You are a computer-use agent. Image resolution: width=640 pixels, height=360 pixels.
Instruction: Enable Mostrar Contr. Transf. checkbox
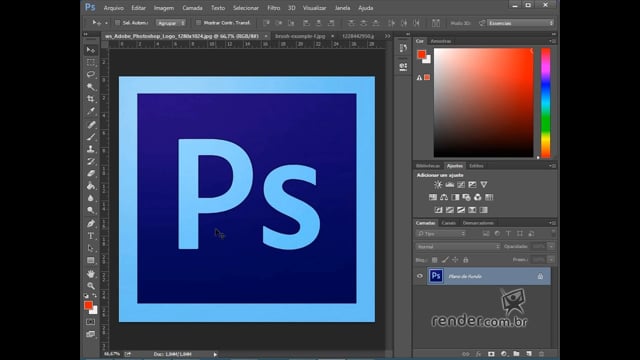[x=198, y=23]
